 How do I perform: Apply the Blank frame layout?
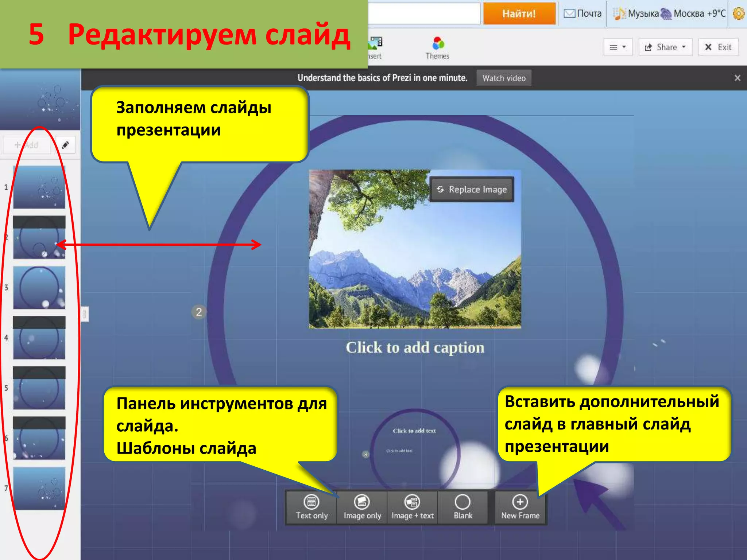[463, 507]
